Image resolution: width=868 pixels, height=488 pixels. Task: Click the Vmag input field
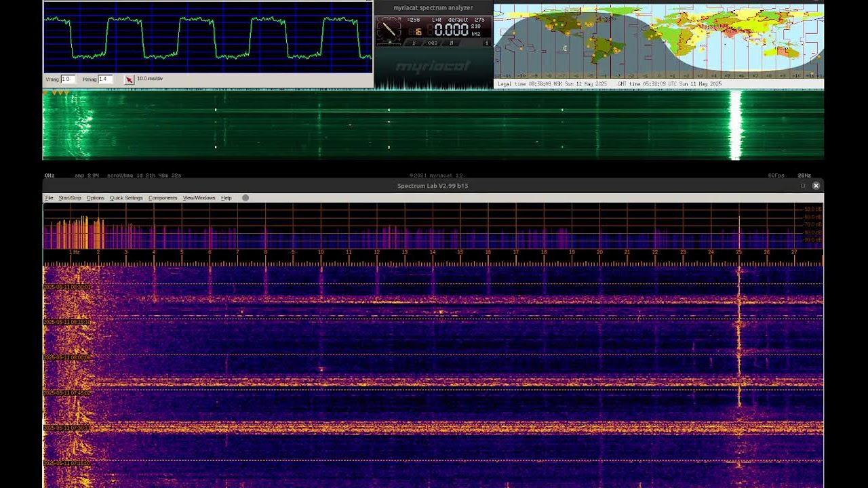coord(68,79)
